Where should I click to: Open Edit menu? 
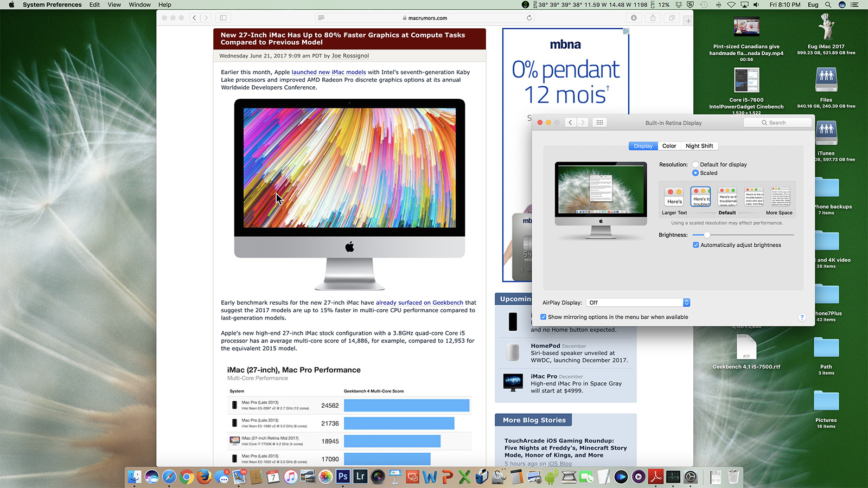tap(94, 4)
